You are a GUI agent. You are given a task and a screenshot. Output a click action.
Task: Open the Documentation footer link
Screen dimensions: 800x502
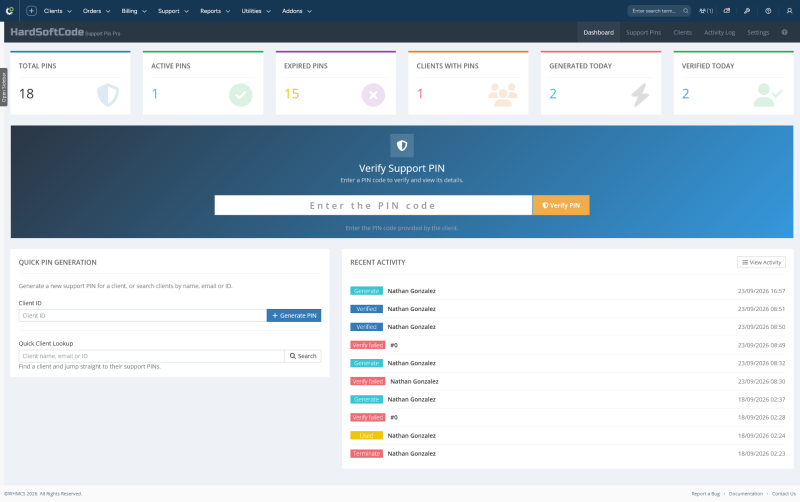[x=745, y=494]
